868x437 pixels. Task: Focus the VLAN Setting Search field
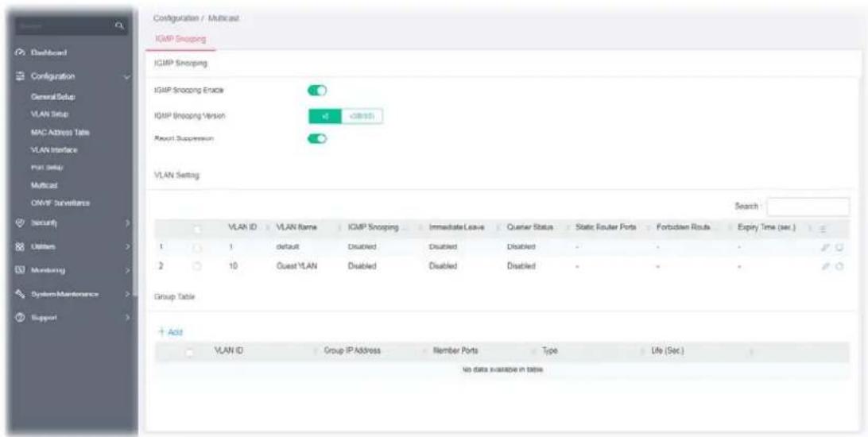[808, 207]
